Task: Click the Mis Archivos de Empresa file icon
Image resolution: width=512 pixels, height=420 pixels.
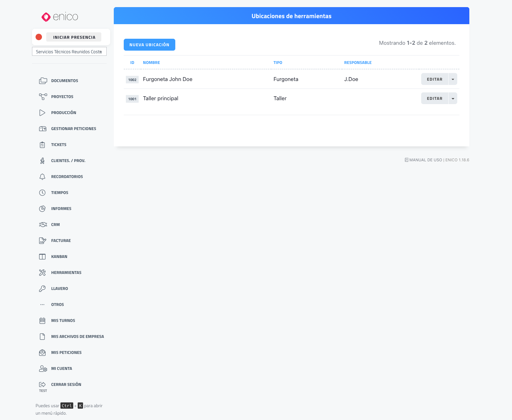Action: click(42, 336)
